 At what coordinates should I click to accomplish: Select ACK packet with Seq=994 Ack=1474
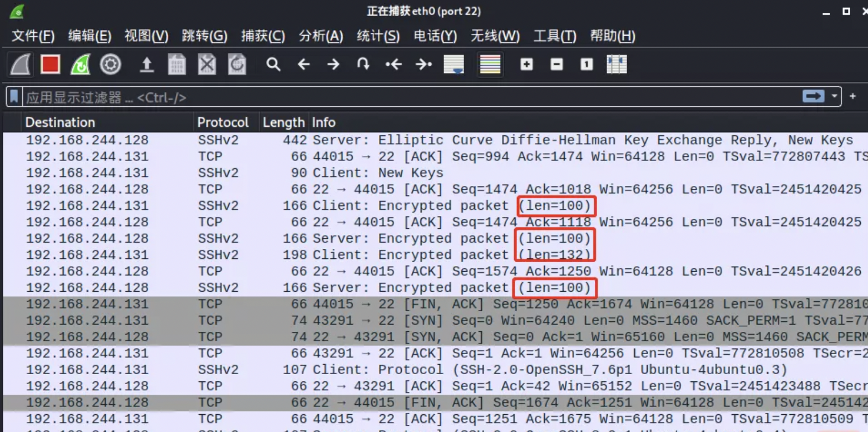pos(435,157)
